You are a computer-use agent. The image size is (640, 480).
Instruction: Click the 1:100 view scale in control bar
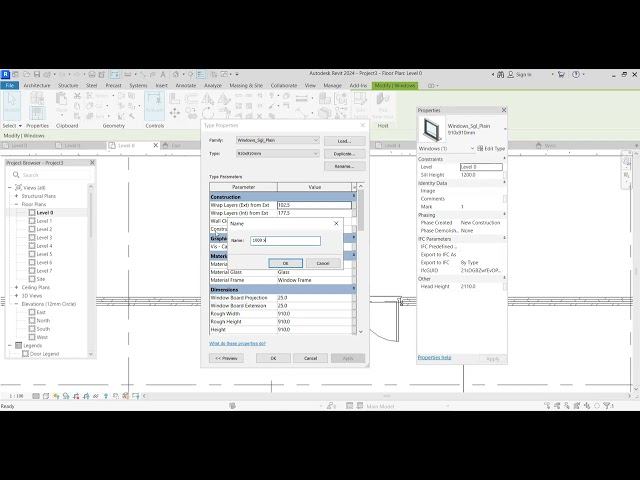(16, 396)
